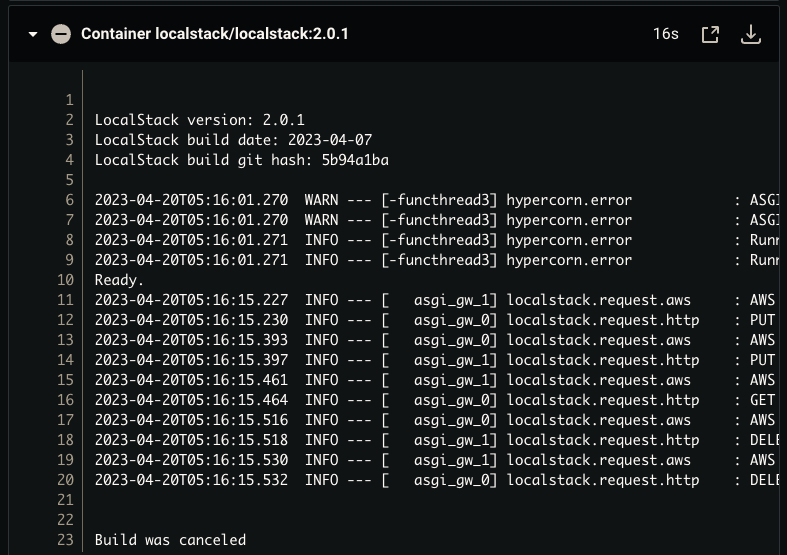Select line number 20
The image size is (787, 555).
[x=65, y=480]
